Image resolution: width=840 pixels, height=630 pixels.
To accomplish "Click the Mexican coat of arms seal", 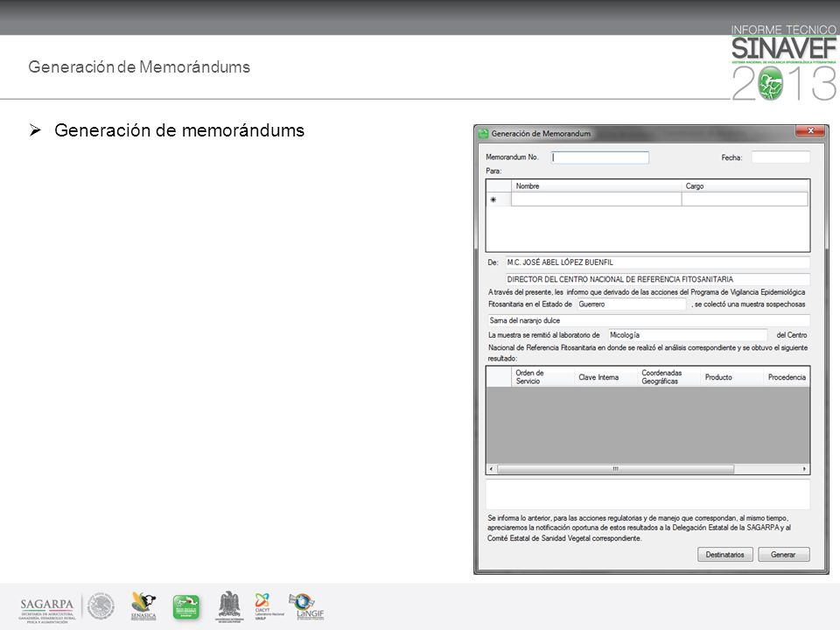I will pos(101,606).
